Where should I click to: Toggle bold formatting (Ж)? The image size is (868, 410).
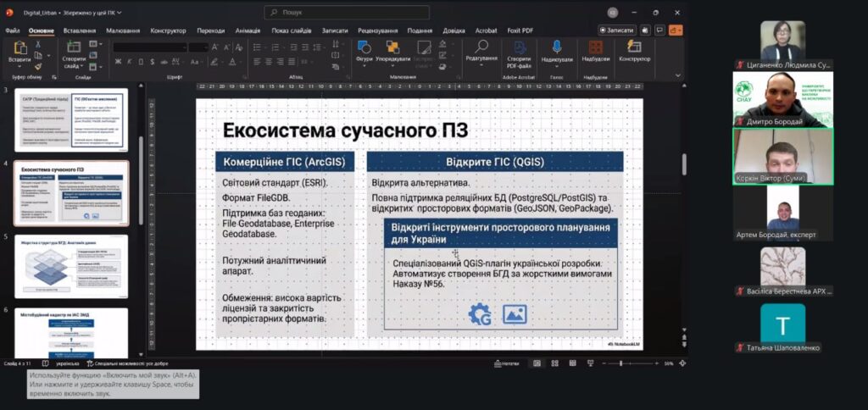[x=118, y=61]
